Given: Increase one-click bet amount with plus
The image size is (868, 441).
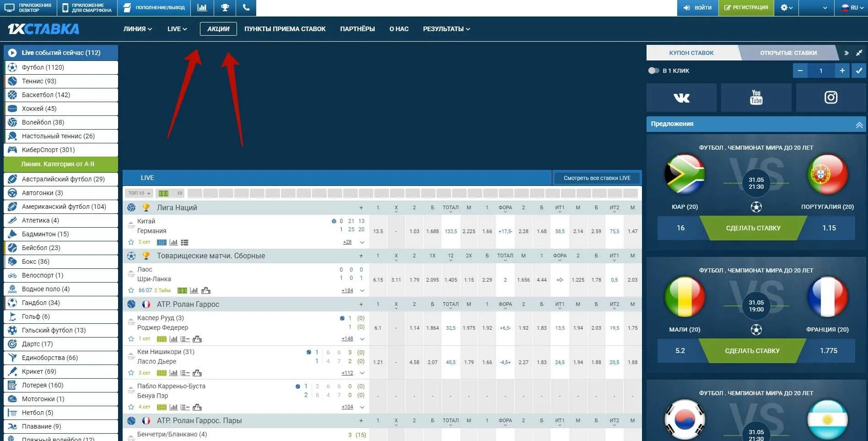Looking at the screenshot, I should click(x=842, y=71).
